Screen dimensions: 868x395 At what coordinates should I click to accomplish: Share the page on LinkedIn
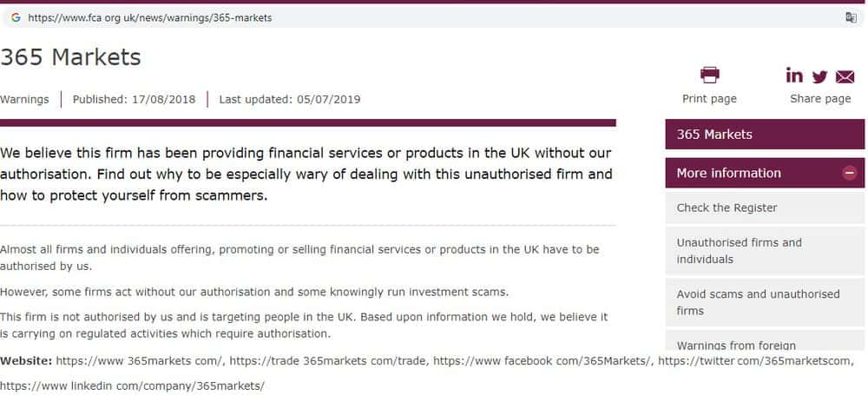794,76
